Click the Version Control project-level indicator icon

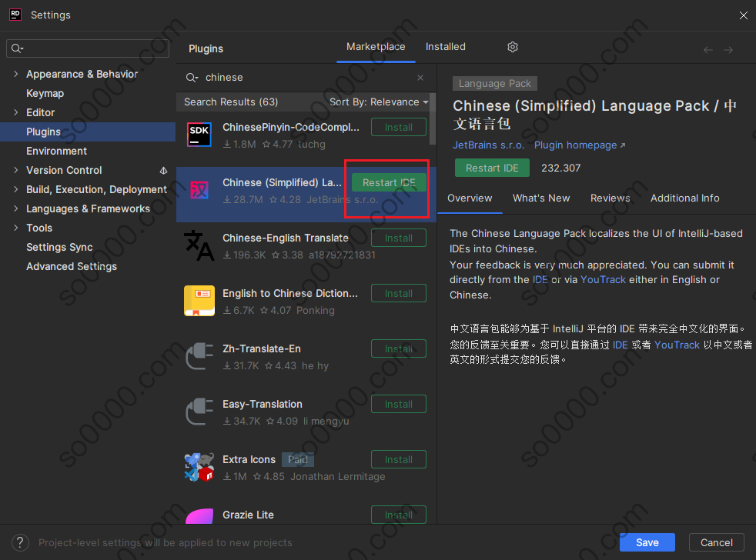[x=163, y=171]
